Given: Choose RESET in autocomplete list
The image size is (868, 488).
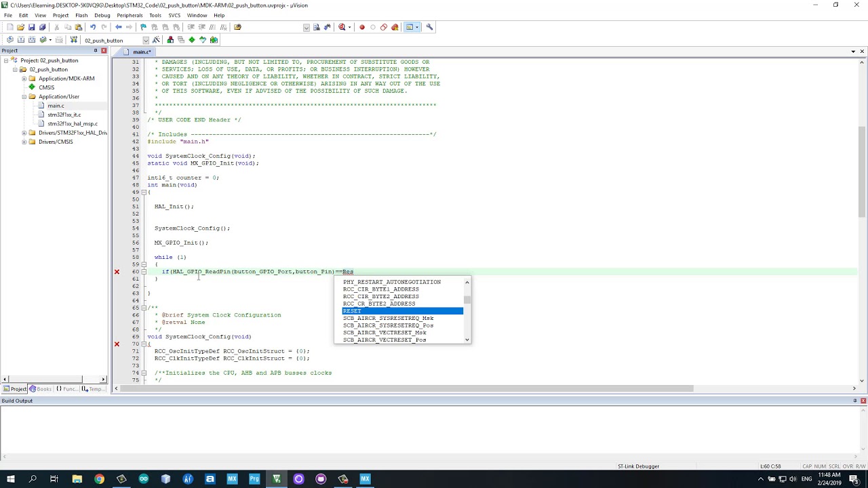Looking at the screenshot, I should click(403, 311).
